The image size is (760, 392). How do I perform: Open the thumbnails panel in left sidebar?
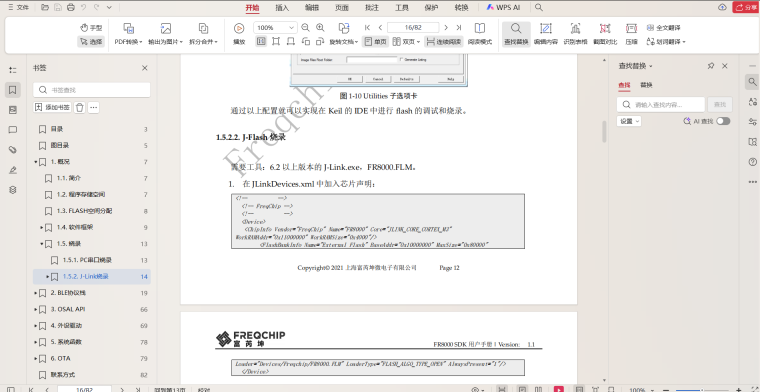pos(13,110)
